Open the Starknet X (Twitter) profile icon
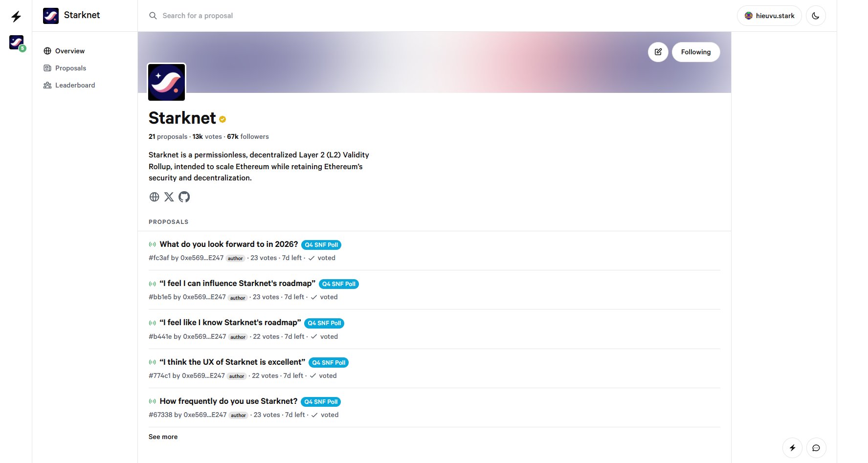Screen dimensions: 868x463 pos(169,197)
